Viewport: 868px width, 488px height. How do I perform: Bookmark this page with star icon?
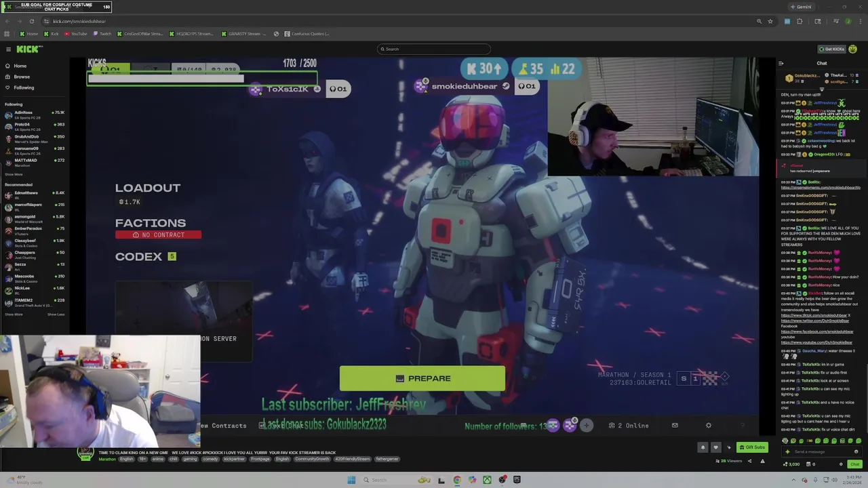(770, 21)
